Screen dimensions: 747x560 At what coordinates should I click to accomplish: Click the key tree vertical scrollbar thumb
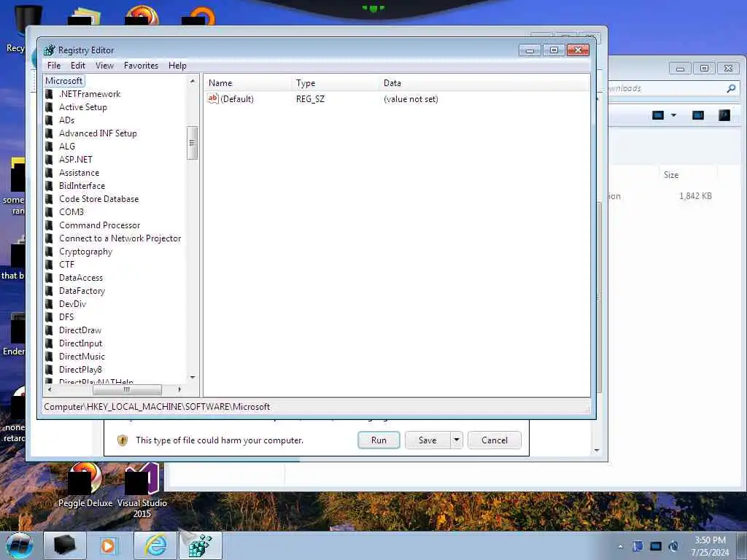(193, 143)
